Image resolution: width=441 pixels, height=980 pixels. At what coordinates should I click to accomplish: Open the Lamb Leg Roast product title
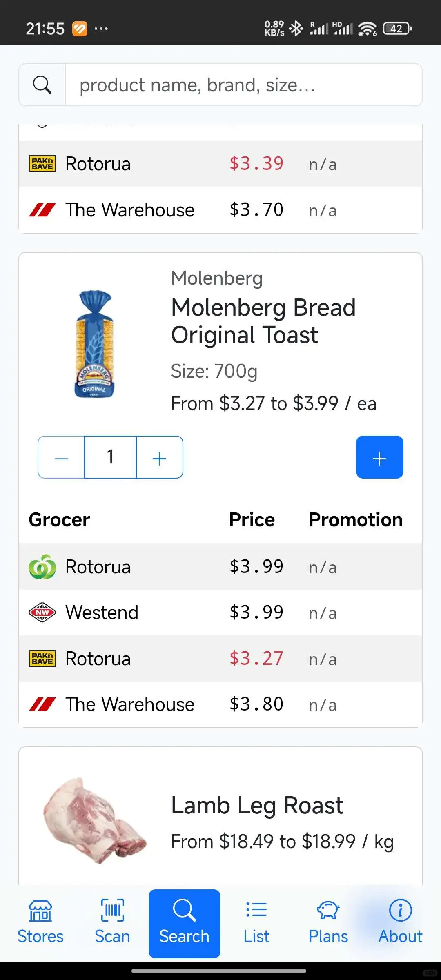[x=257, y=805]
